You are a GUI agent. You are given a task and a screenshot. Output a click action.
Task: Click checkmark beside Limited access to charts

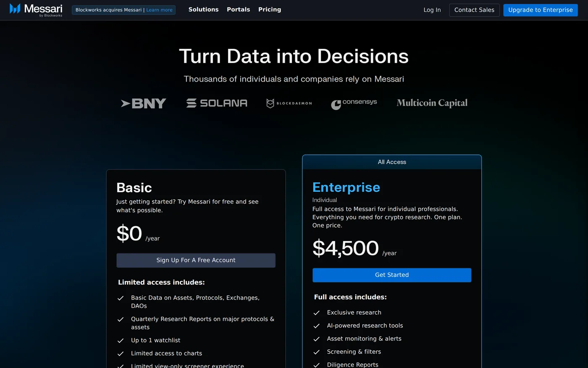(121, 354)
